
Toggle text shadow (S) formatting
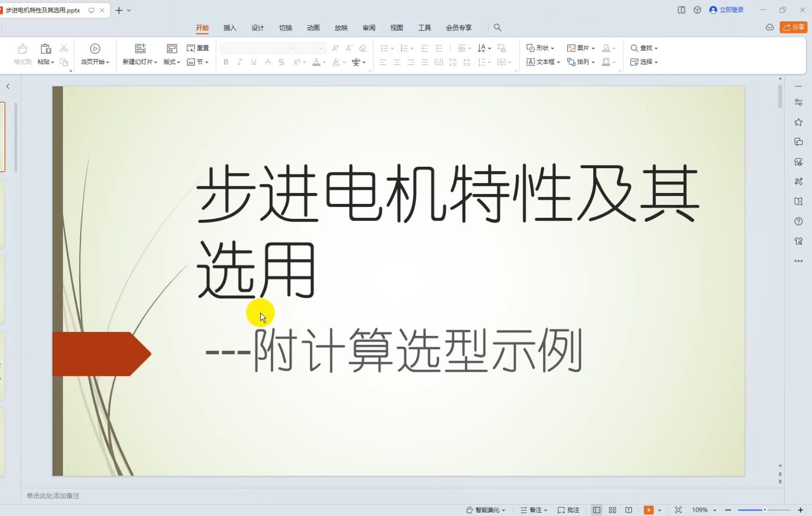pyautogui.click(x=281, y=62)
